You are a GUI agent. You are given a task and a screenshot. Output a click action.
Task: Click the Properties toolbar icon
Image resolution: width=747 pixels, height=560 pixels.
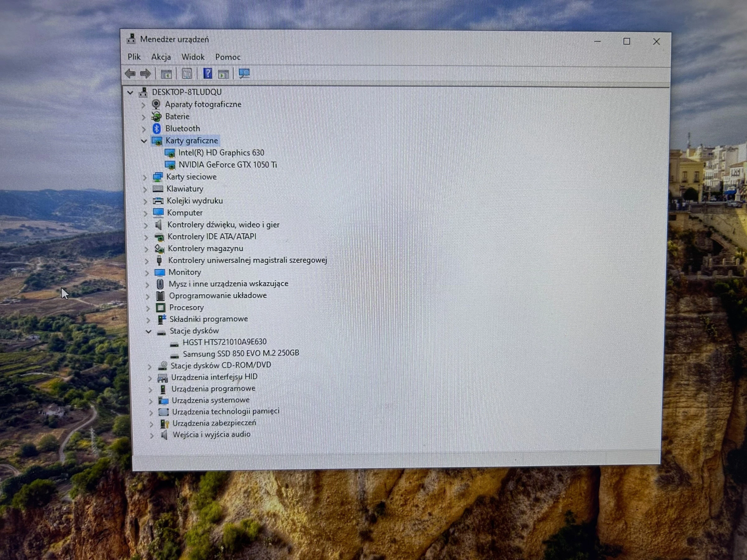click(x=187, y=74)
